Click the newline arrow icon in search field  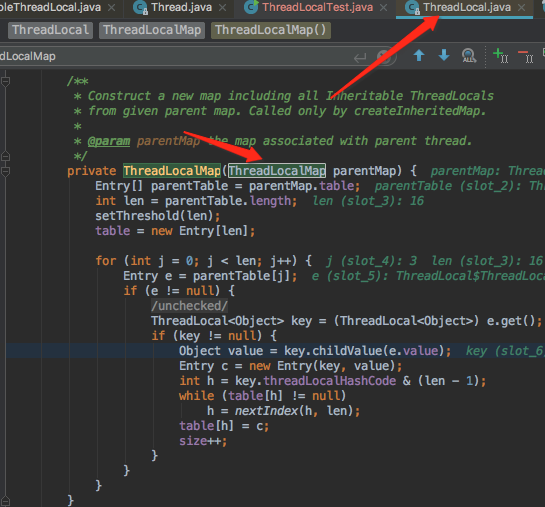tap(360, 58)
